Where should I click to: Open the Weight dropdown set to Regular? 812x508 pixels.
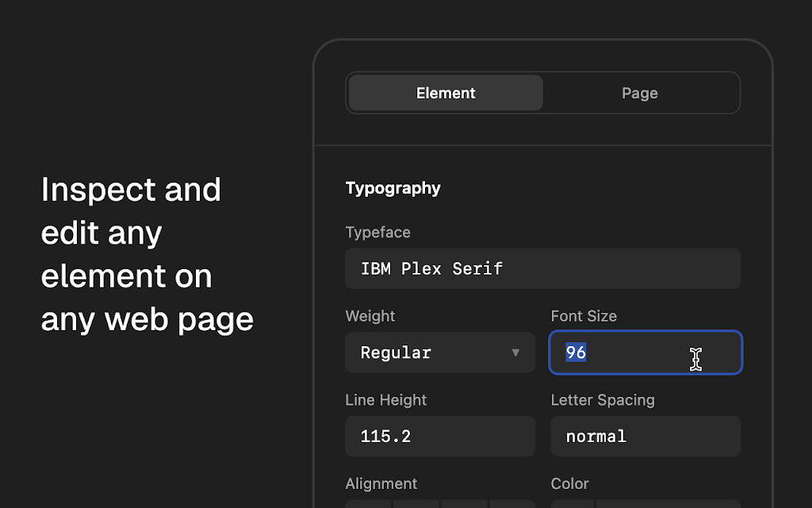coord(439,352)
